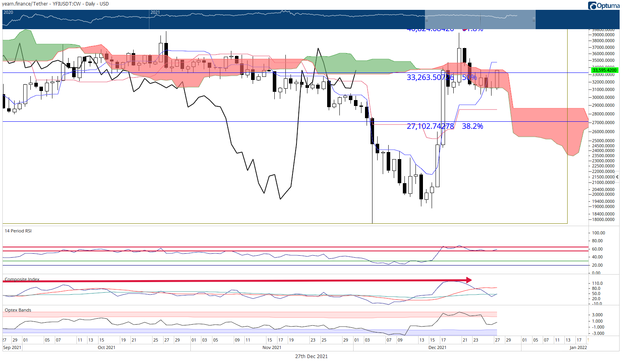
Task: Click the 27th Dec 2021 date caption
Action: click(311, 356)
